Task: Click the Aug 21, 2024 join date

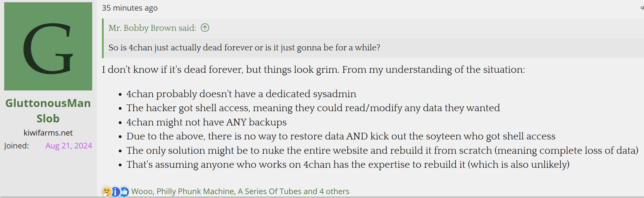Action: 69,146
